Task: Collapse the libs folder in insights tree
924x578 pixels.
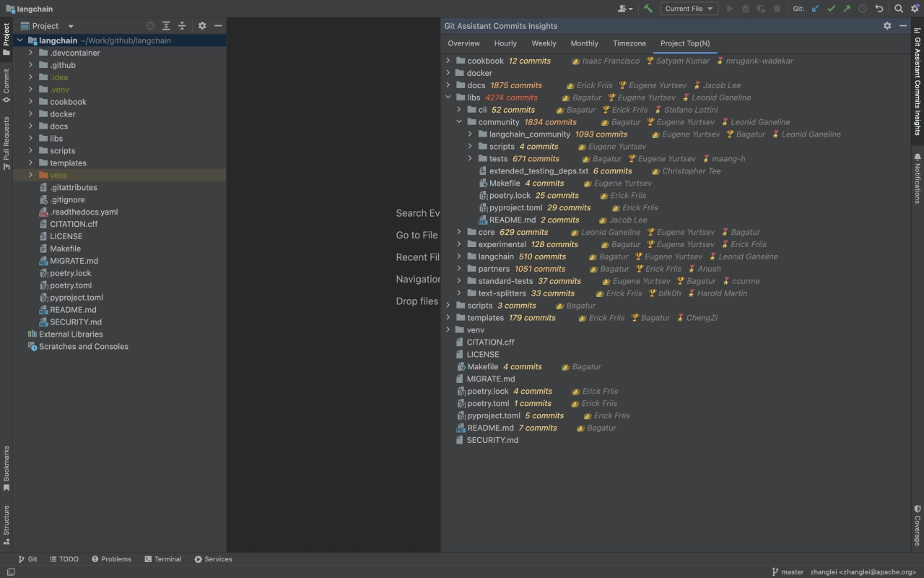Action: 448,98
